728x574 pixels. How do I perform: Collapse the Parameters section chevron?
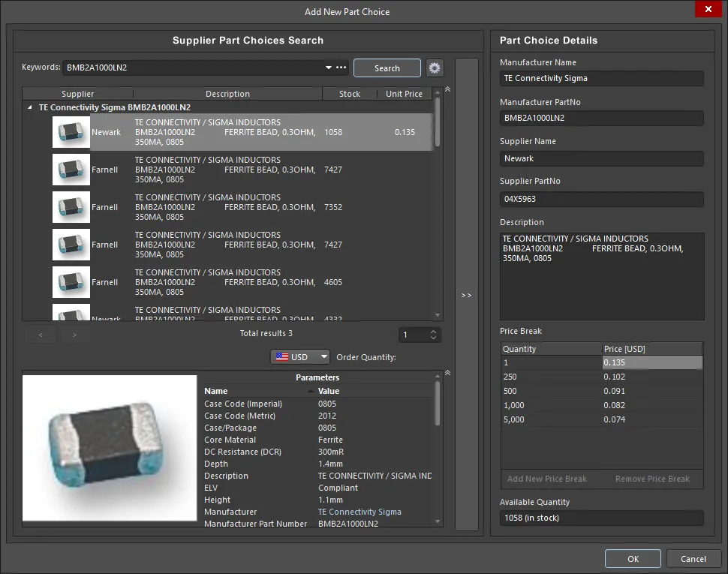click(447, 373)
